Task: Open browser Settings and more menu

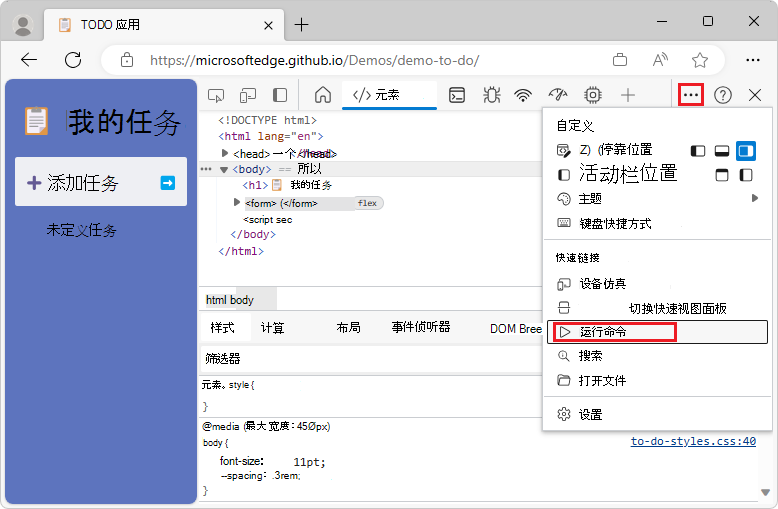Action: pos(753,60)
